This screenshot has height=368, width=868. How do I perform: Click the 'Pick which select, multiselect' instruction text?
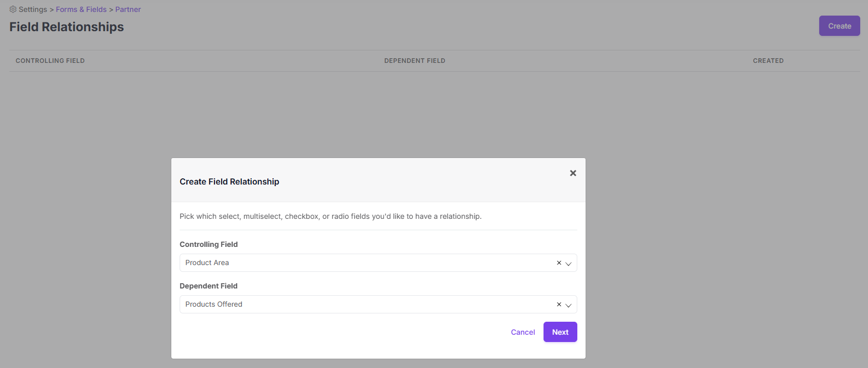tap(331, 216)
